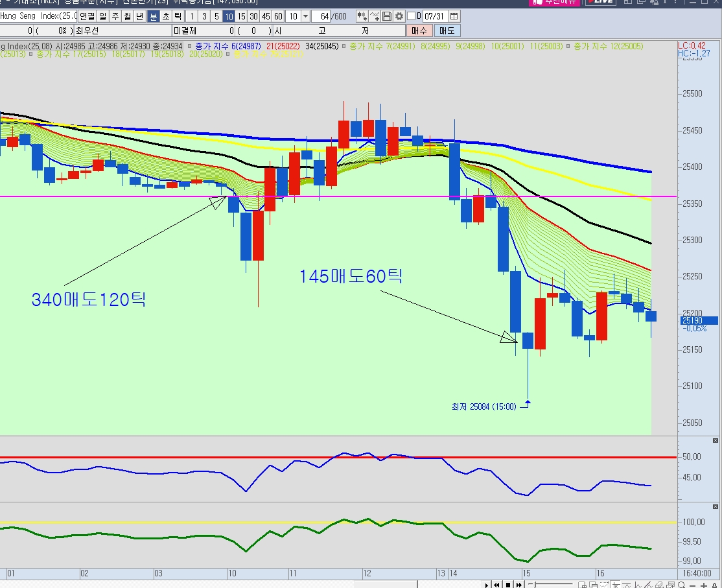The height and width of the screenshot is (588, 722).
Task: Click the 07/31 date input field
Action: click(x=434, y=16)
